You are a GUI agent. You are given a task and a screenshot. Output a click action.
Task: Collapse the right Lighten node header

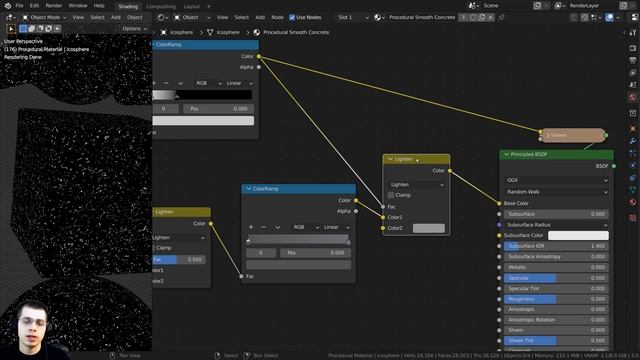(390, 159)
